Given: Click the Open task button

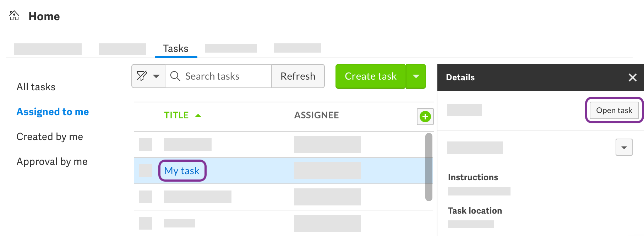Looking at the screenshot, I should [613, 110].
